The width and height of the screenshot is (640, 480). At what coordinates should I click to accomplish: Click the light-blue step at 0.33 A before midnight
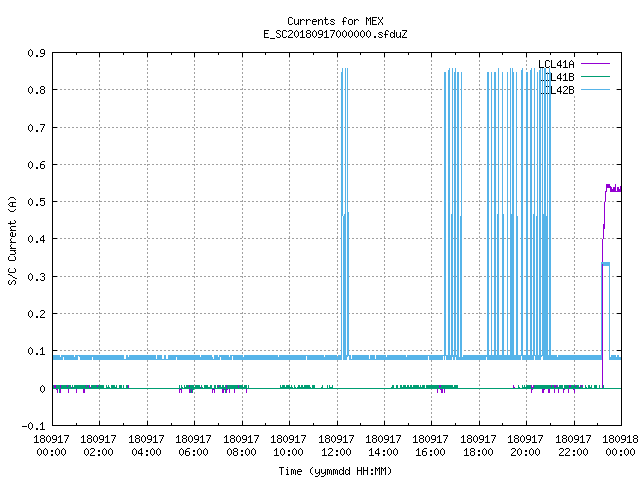(x=606, y=264)
